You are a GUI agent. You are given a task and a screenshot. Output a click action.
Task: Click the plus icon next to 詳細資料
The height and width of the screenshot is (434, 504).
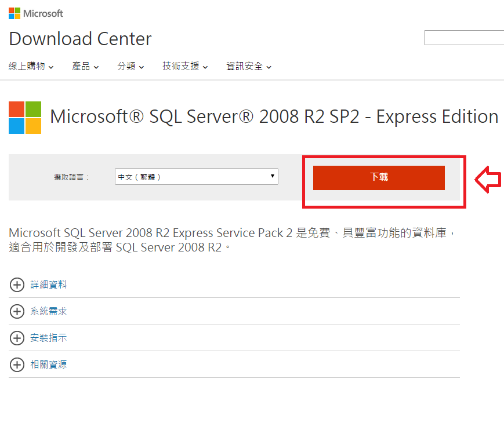click(x=17, y=285)
